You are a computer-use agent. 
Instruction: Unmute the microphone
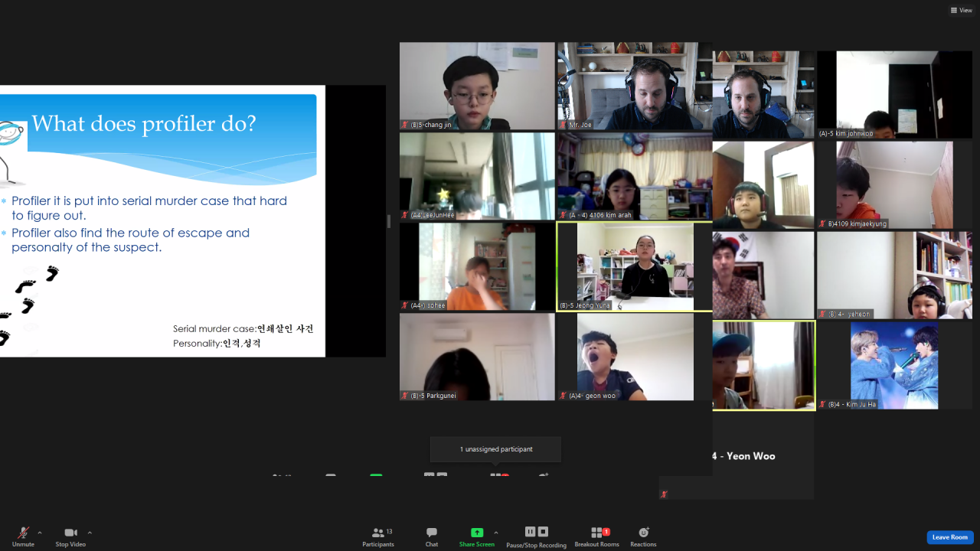(23, 536)
